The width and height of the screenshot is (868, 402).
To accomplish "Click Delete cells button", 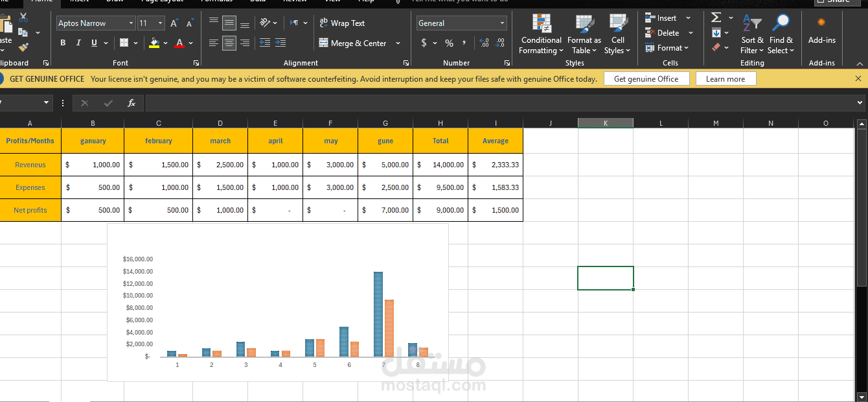I will coord(661,32).
